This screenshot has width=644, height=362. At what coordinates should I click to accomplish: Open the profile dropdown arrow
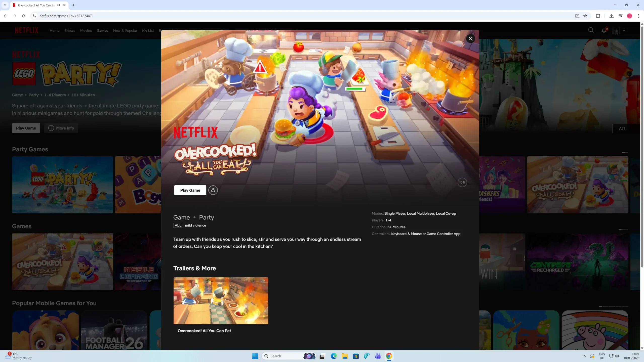click(x=624, y=30)
